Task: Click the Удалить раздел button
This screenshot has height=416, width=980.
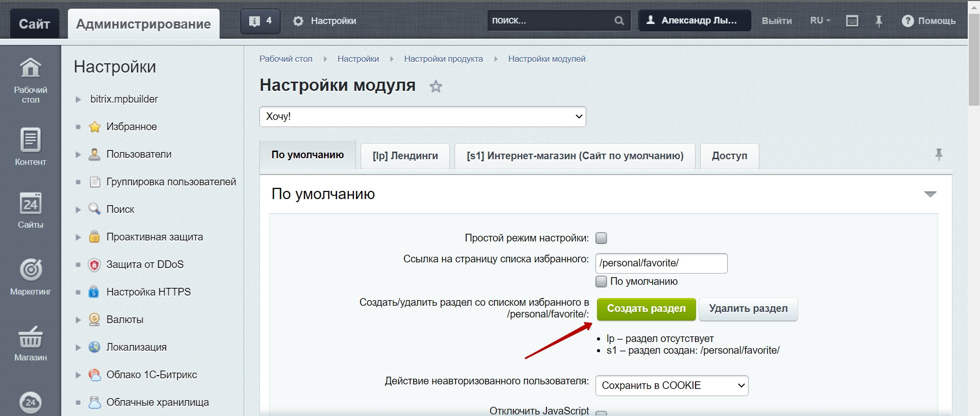Action: pos(748,309)
